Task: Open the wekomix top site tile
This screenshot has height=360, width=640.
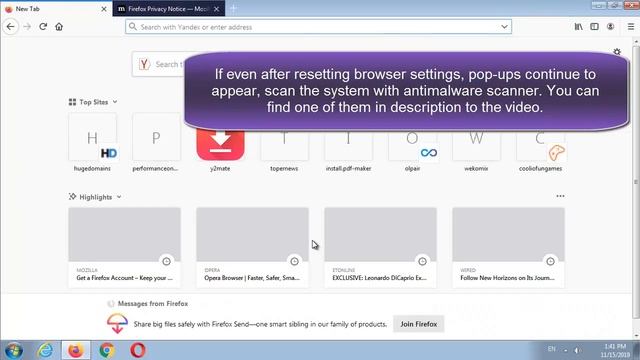Action: 476,146
